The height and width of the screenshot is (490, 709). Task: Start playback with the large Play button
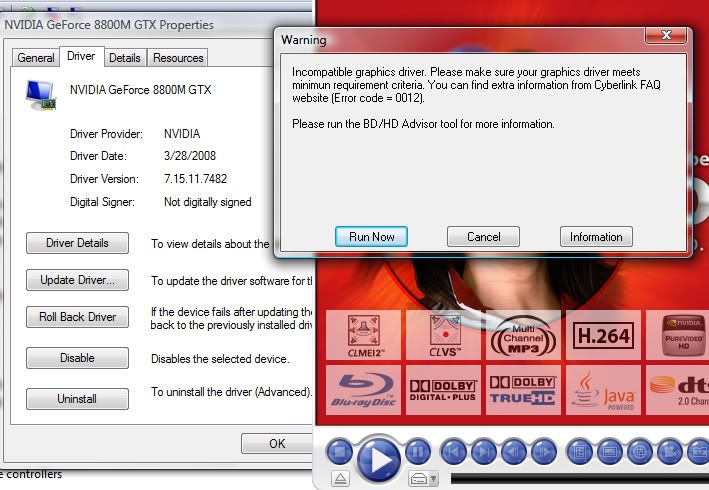tap(379, 460)
